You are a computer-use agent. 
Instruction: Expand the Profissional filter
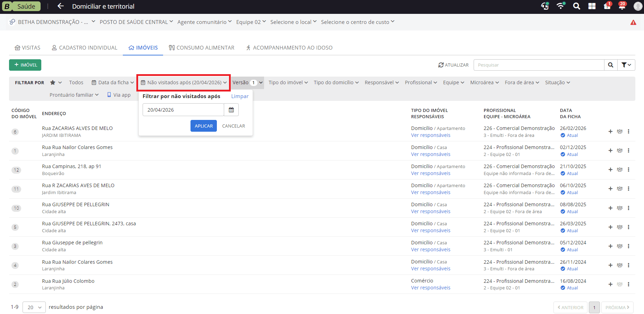(421, 82)
